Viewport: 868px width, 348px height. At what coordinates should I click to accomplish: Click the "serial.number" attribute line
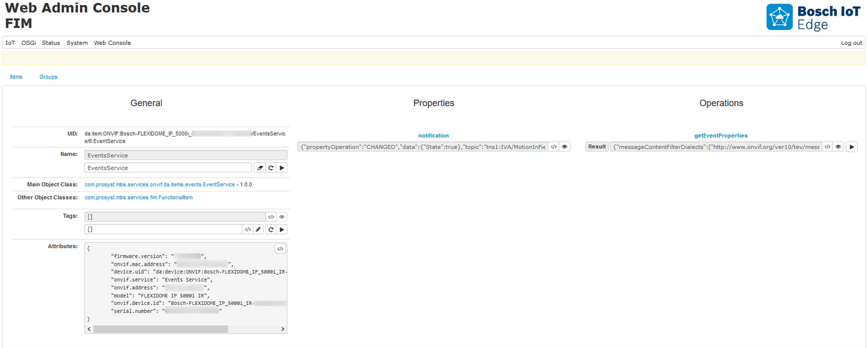click(166, 311)
